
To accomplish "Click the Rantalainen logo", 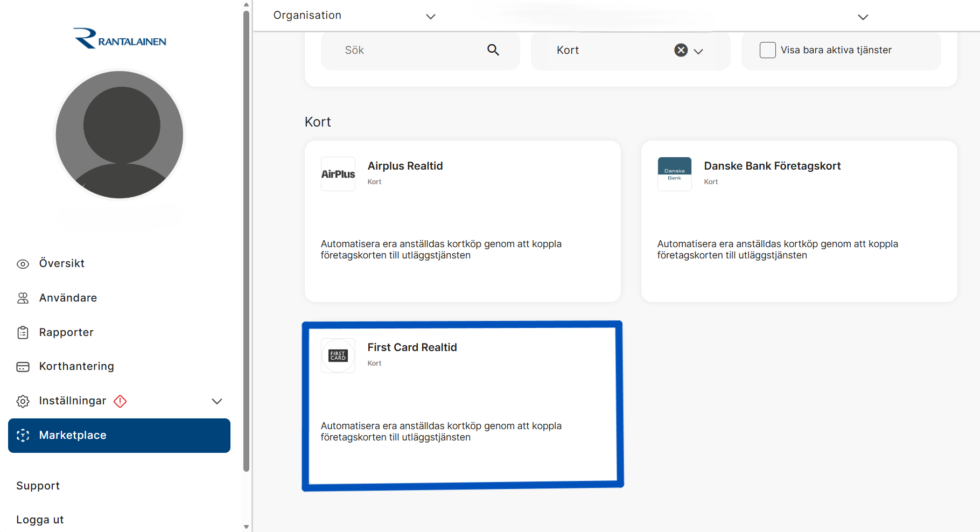I will 120,39.
